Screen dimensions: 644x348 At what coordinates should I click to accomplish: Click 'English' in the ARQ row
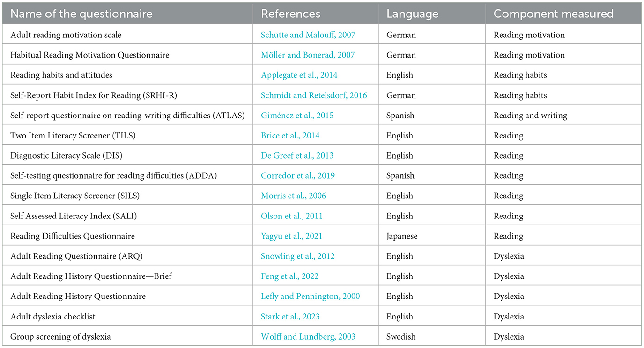click(400, 256)
